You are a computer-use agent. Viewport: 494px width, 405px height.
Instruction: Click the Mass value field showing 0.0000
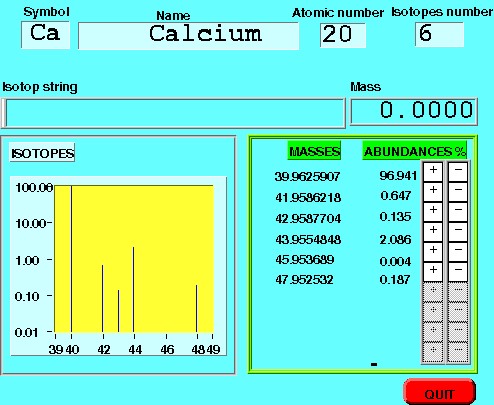414,111
